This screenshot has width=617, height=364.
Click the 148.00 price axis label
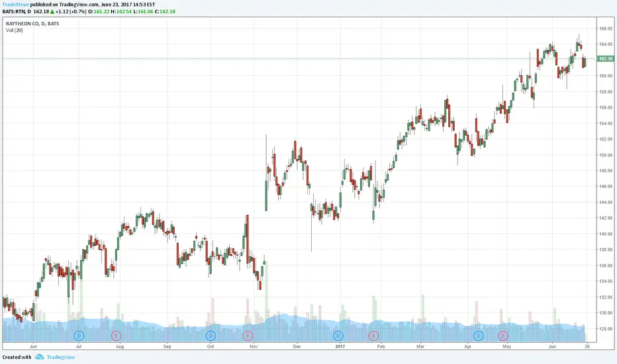[606, 171]
